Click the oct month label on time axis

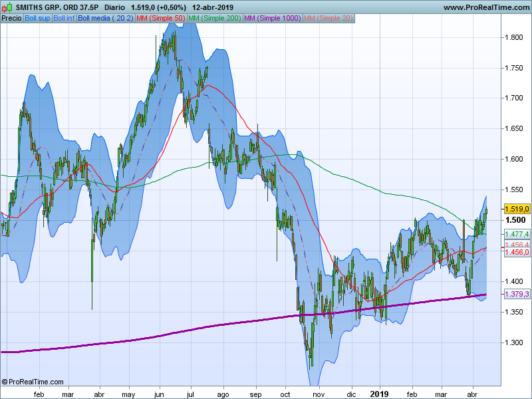(x=285, y=394)
